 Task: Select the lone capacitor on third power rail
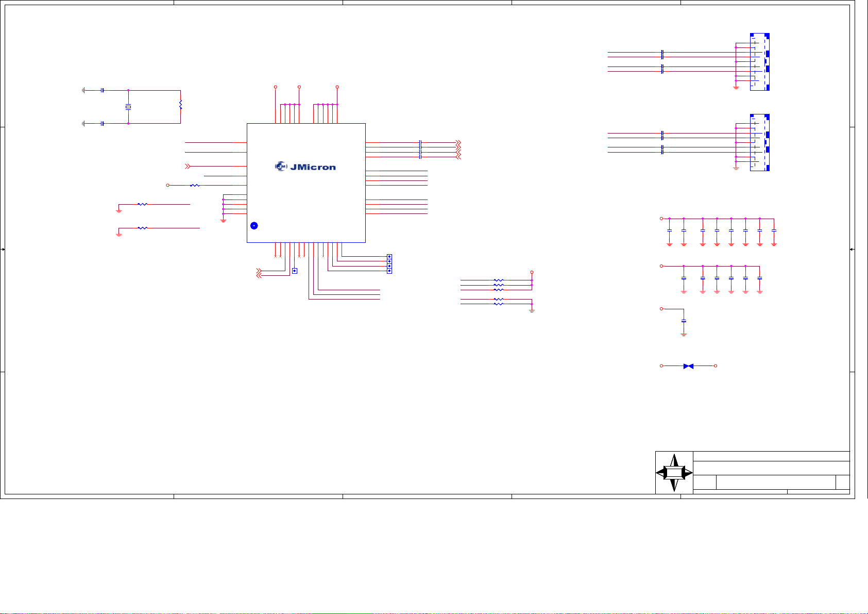click(x=684, y=321)
